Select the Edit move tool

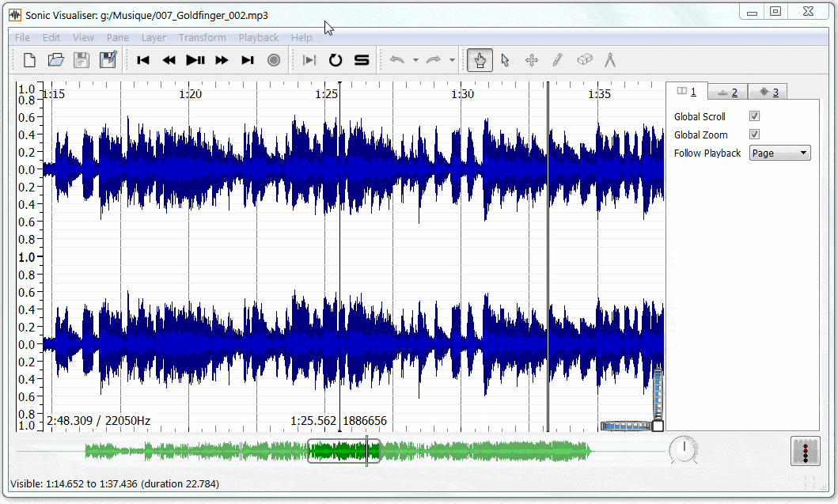(532, 60)
